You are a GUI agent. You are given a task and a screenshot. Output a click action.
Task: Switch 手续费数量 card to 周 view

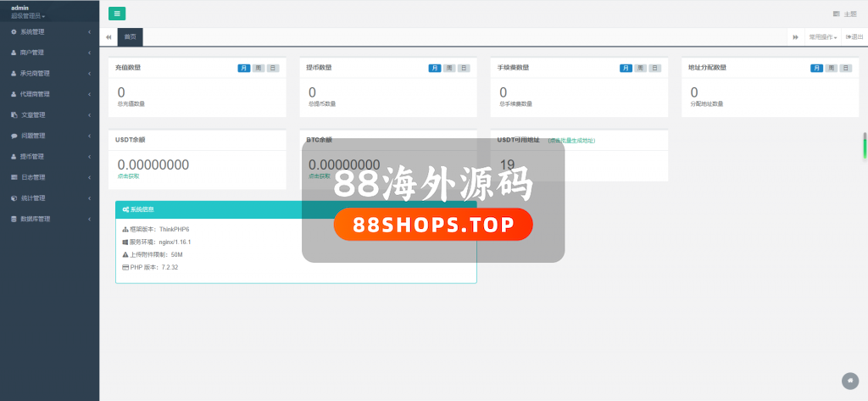click(x=641, y=68)
